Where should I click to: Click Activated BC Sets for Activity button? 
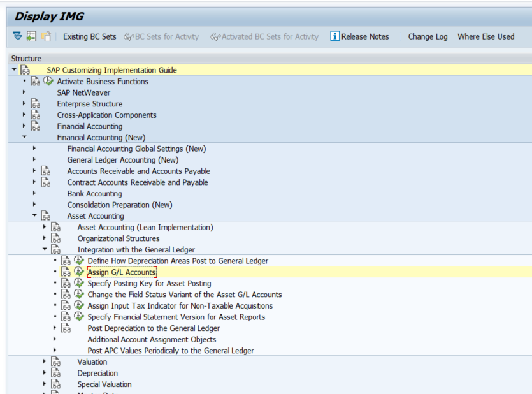(x=264, y=36)
